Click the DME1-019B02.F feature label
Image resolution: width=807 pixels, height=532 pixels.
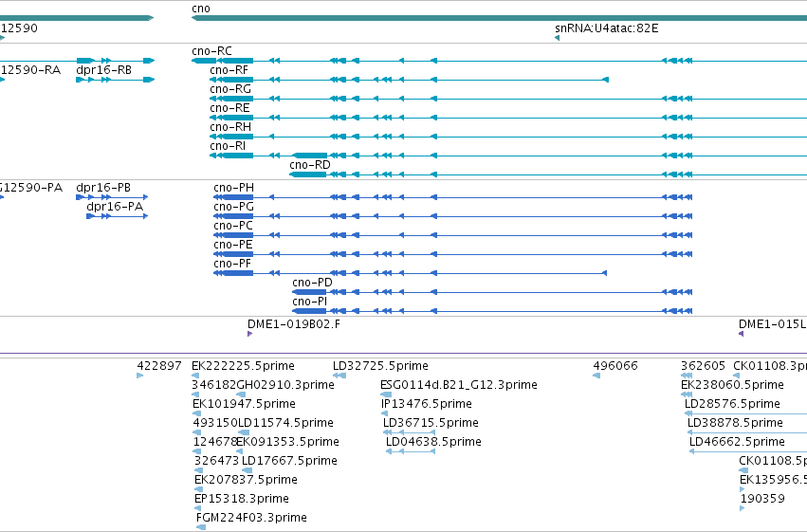[x=294, y=324]
